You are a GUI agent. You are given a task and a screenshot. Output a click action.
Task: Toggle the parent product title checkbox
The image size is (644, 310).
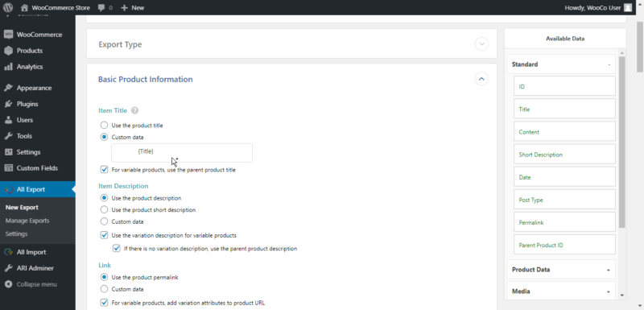pos(105,170)
